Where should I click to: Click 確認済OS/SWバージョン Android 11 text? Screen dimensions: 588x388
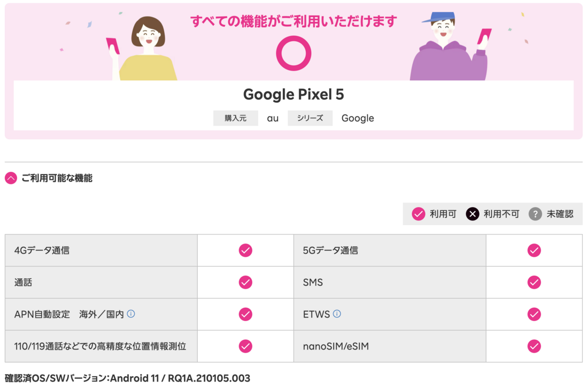[128, 378]
